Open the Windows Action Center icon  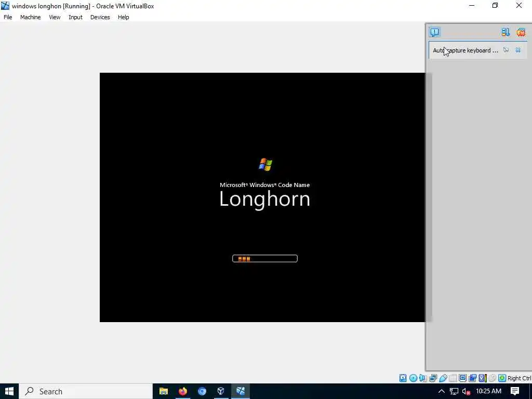[x=515, y=391]
